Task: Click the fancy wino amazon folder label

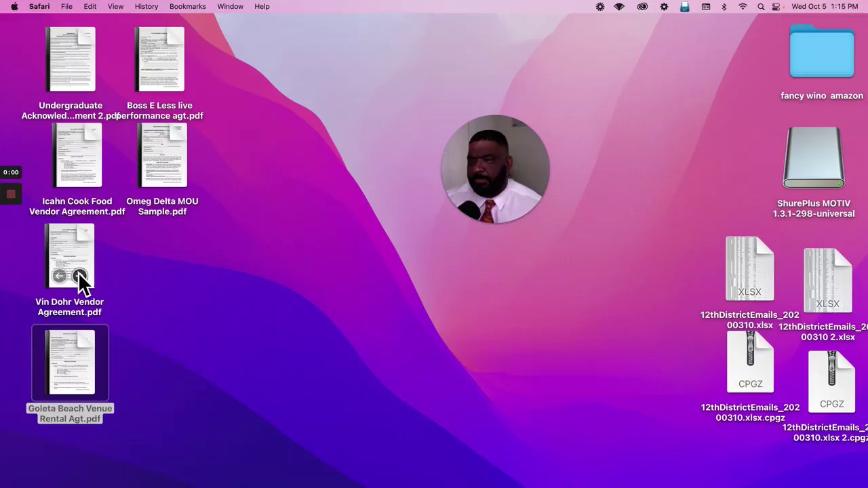Action: 822,96
